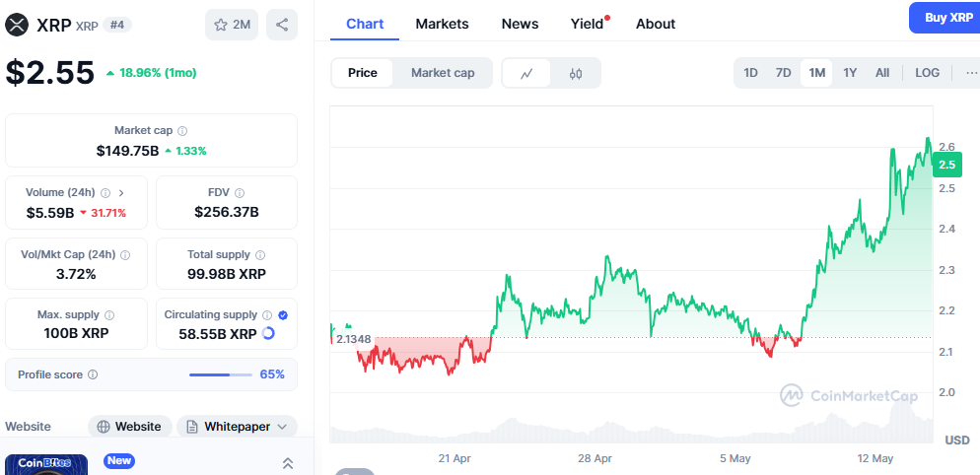
Task: Open info icon for Vol/Mkt Cap (24h)
Action: point(125,255)
